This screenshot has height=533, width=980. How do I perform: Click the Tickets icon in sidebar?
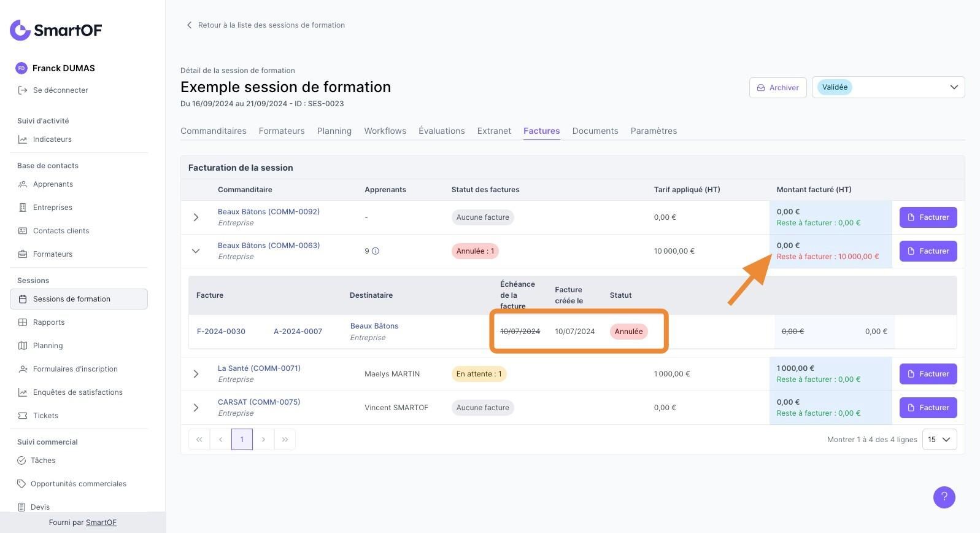tap(23, 416)
